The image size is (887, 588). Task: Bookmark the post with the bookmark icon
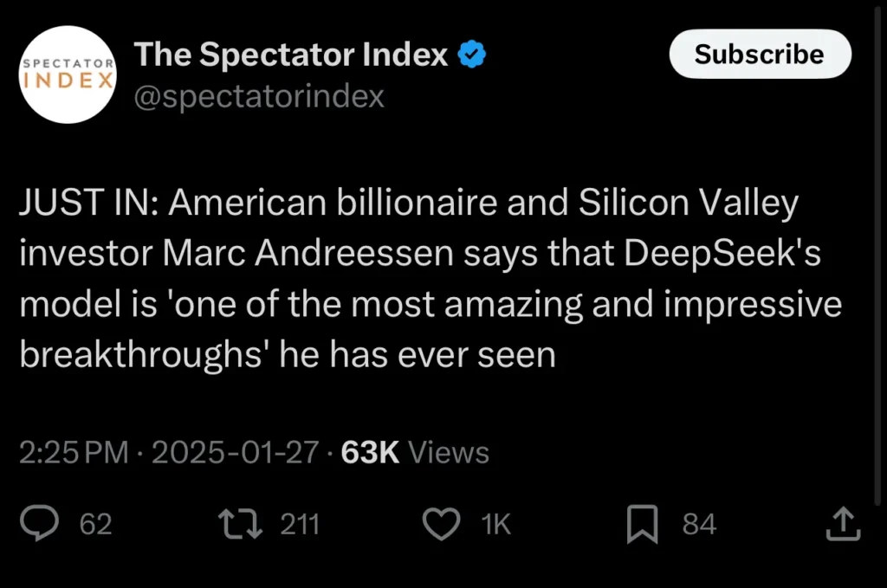click(x=643, y=524)
